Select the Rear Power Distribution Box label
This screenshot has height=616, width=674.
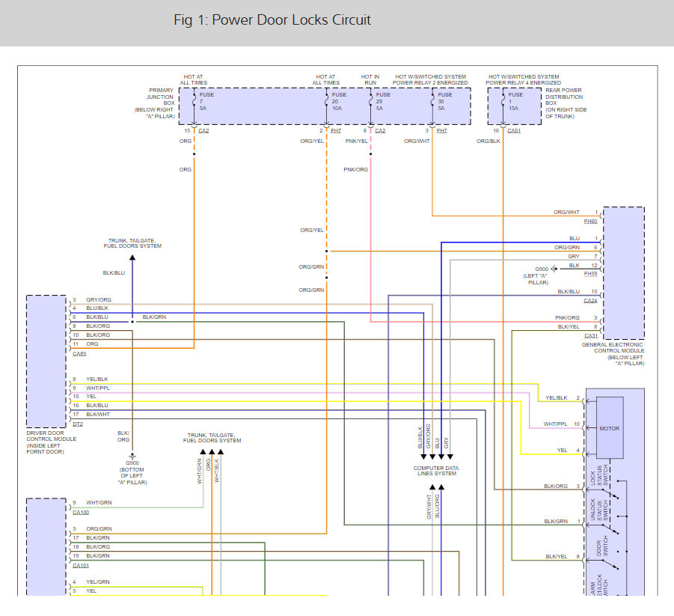point(566,103)
